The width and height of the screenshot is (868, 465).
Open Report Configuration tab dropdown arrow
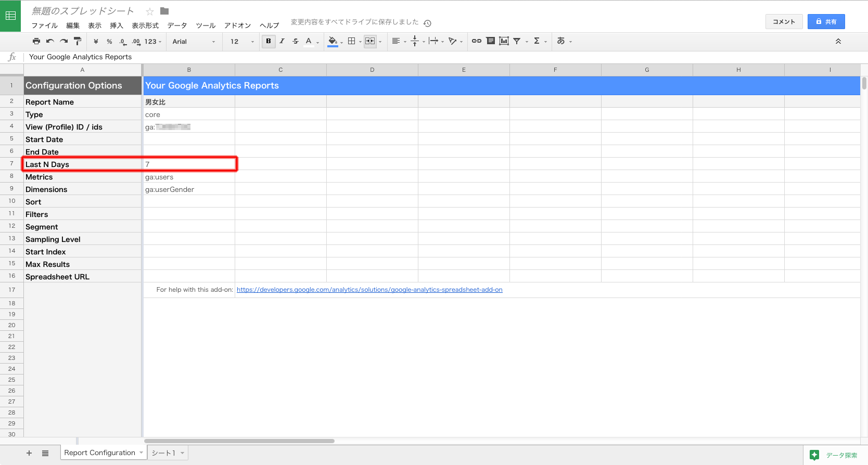(141, 453)
